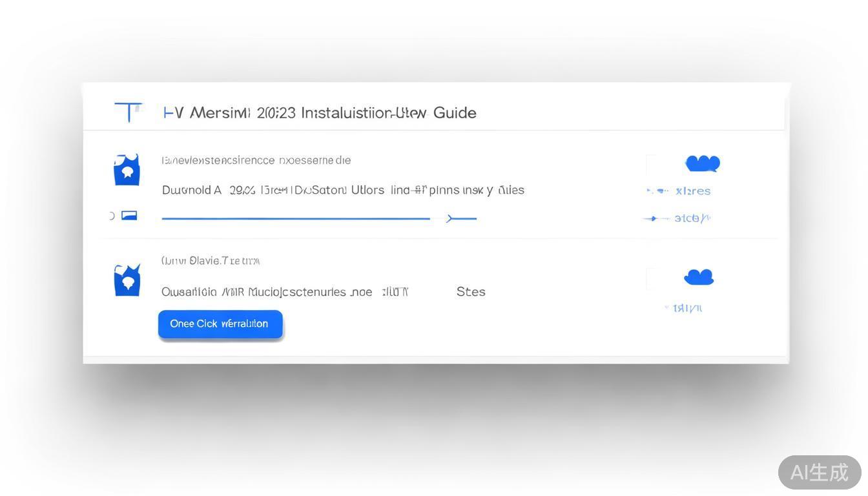
Task: Click the second row's blue badge icon
Action: (127, 280)
